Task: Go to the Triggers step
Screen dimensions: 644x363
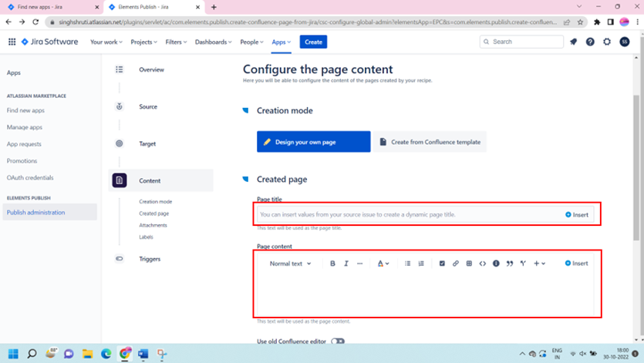Action: click(150, 259)
